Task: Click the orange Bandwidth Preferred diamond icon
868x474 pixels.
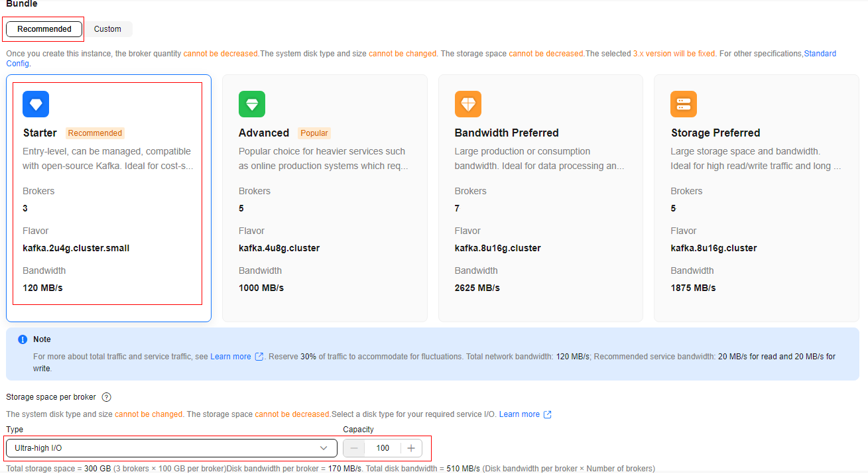Action: point(468,104)
